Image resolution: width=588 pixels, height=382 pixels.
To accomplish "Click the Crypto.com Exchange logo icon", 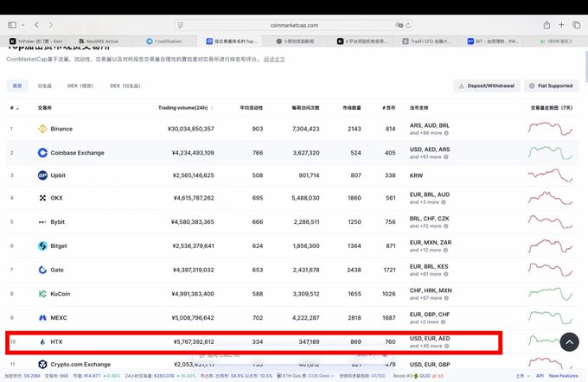I will click(42, 364).
